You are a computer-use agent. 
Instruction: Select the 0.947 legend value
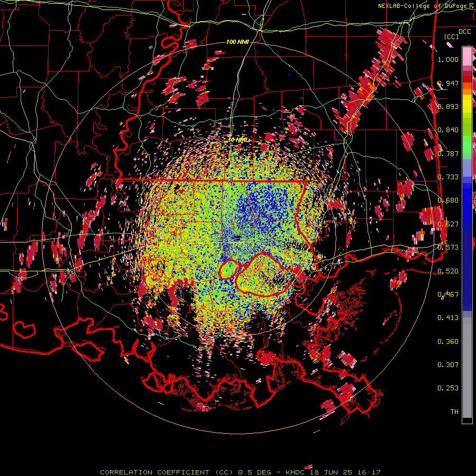coord(448,83)
